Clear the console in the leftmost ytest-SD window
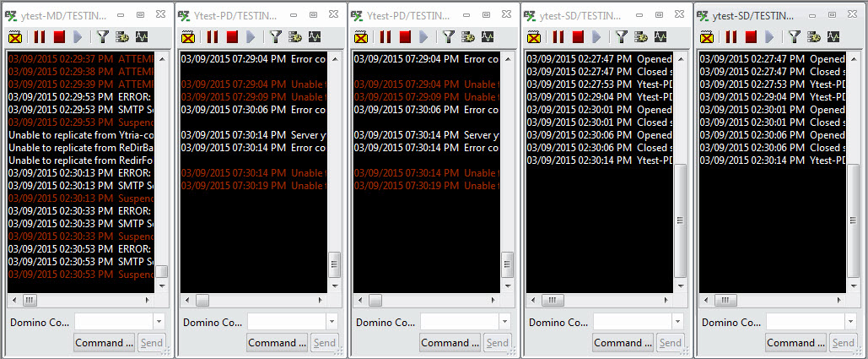The width and height of the screenshot is (868, 359). click(x=534, y=36)
